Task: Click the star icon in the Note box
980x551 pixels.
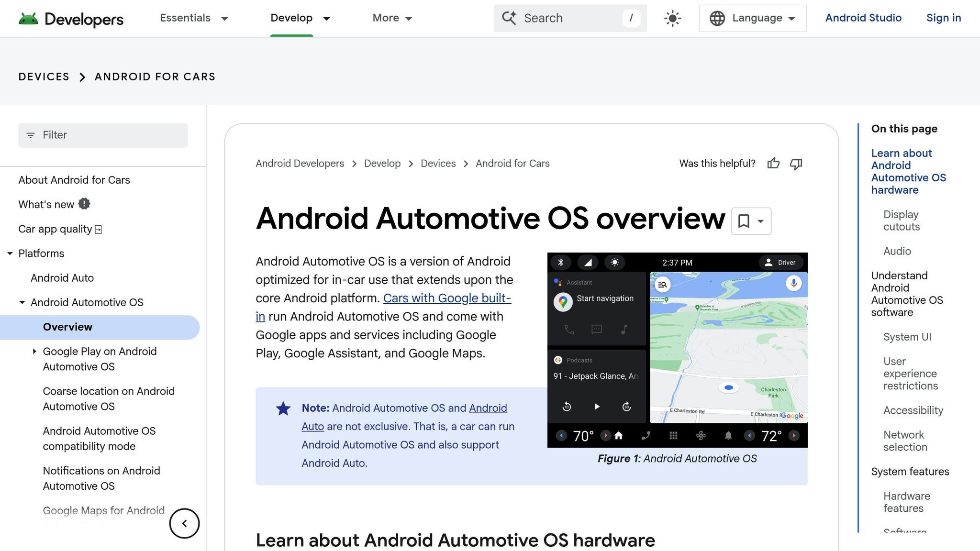Action: click(x=283, y=408)
